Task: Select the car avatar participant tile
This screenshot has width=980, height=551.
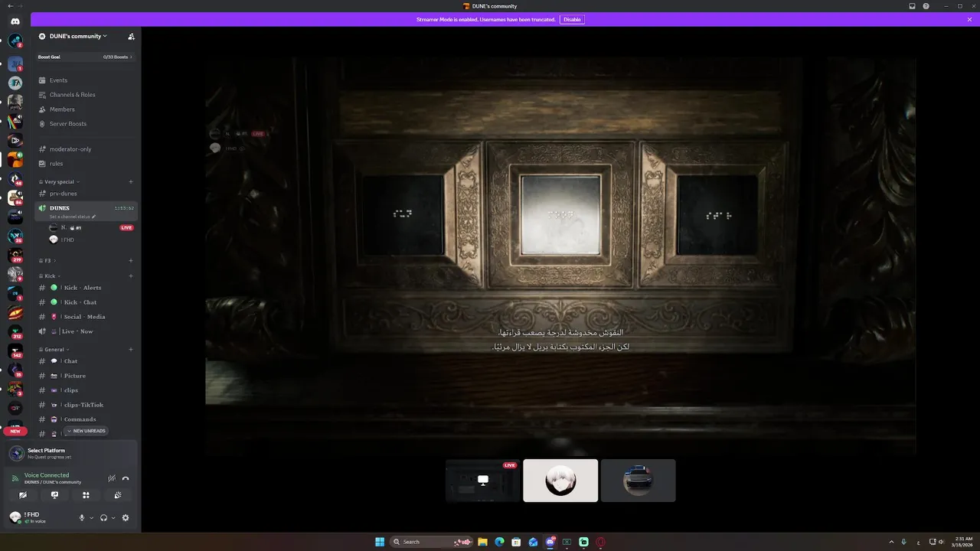Action: coord(639,481)
